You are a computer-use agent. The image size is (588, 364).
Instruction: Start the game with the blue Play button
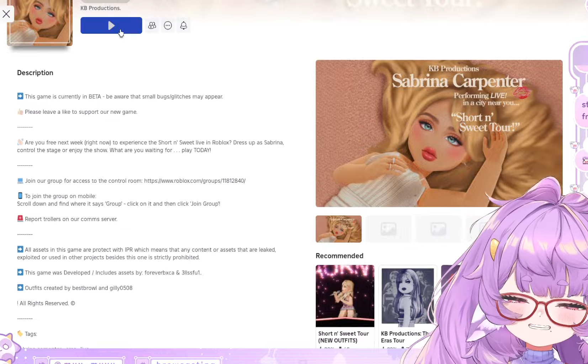[x=111, y=26]
